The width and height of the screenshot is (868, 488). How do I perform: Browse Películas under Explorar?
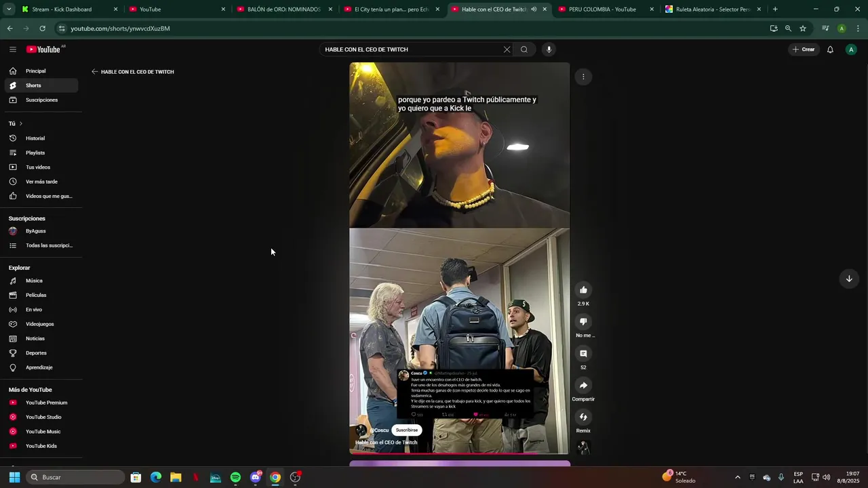(41, 296)
